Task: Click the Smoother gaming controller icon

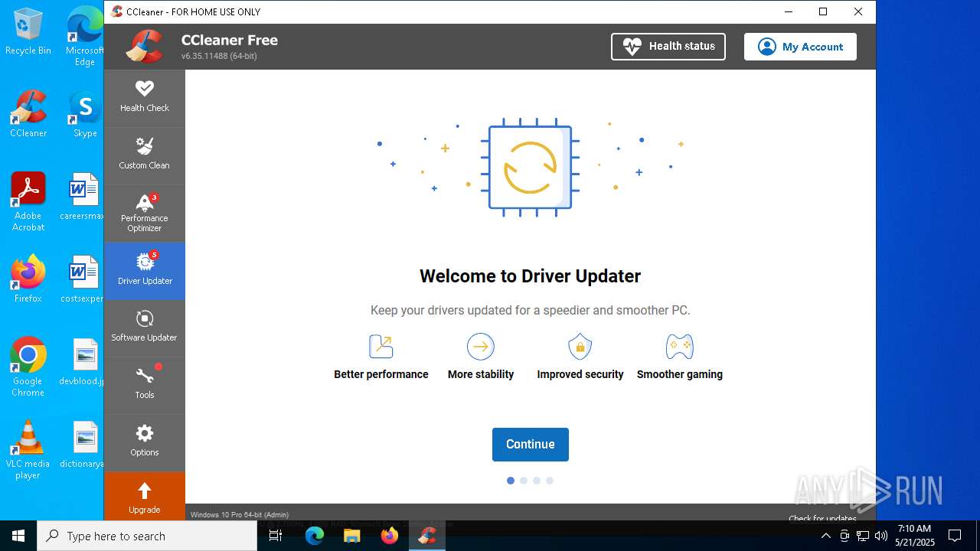Action: 680,347
